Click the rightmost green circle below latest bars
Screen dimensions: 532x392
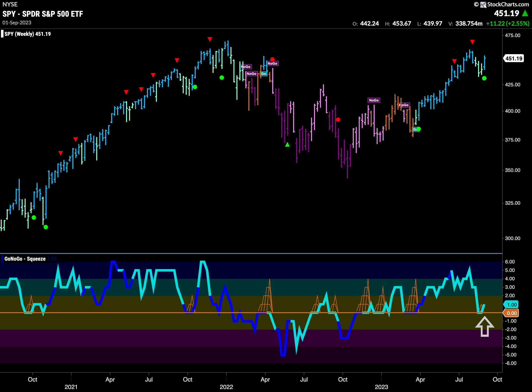pos(484,78)
